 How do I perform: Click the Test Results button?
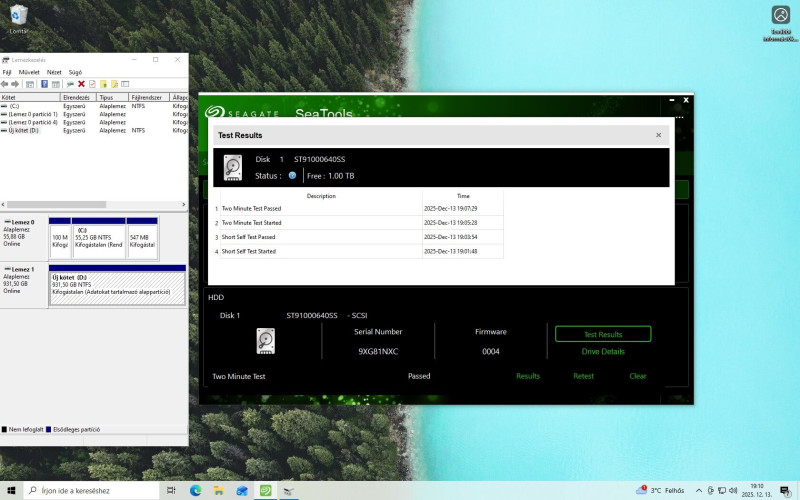point(603,334)
